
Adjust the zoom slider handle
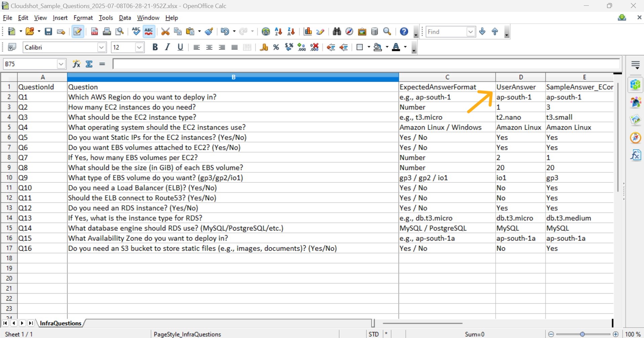(582, 334)
